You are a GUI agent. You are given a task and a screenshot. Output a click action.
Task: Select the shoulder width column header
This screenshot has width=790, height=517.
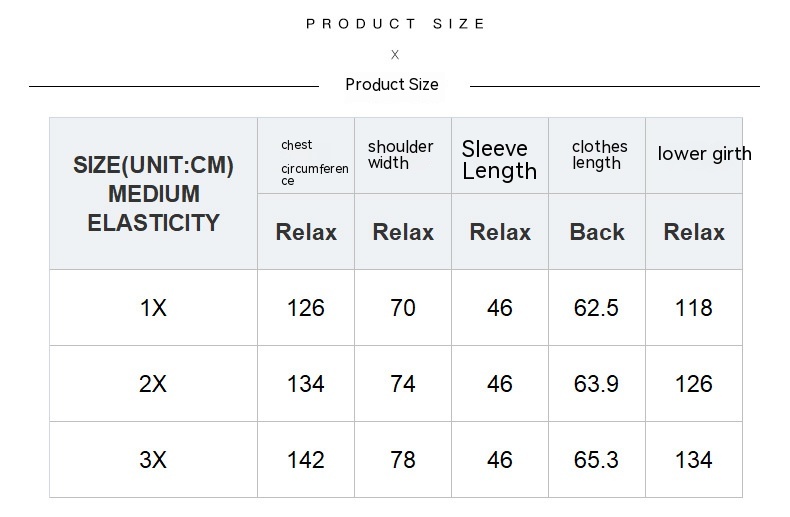point(400,154)
